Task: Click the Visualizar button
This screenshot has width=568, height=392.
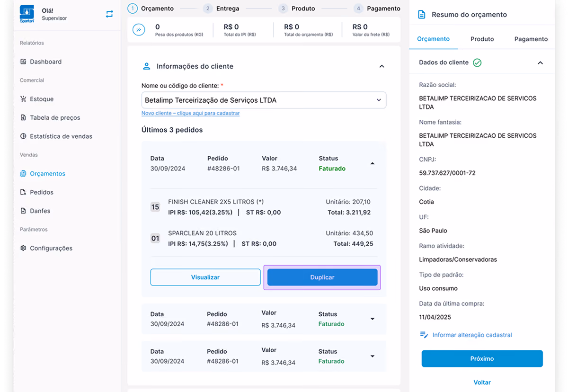Action: click(205, 277)
